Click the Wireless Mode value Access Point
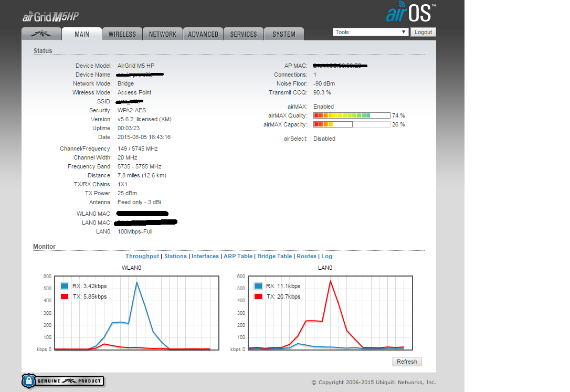The image size is (570, 392). (x=134, y=93)
